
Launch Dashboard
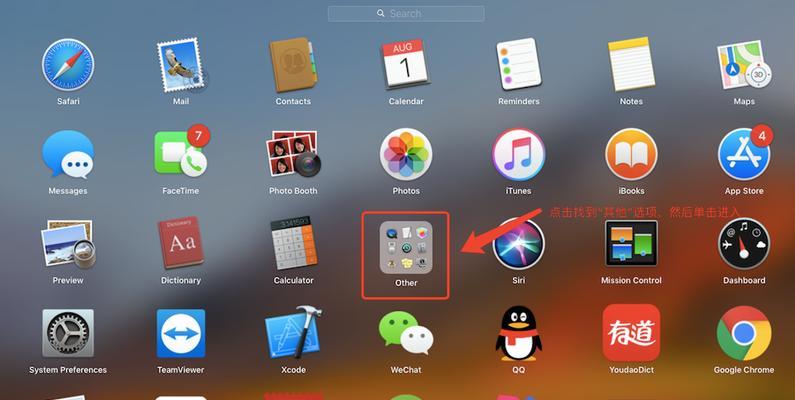[744, 243]
